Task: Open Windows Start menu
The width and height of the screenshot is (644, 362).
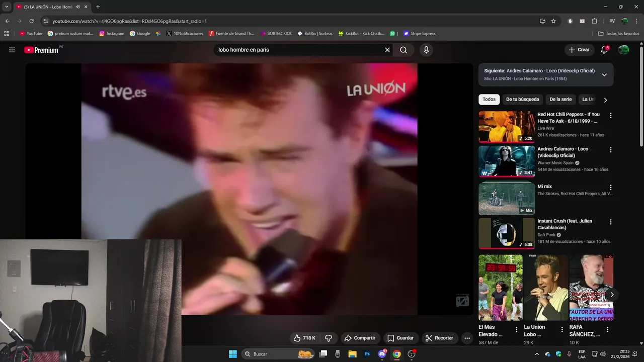Action: pyautogui.click(x=232, y=354)
